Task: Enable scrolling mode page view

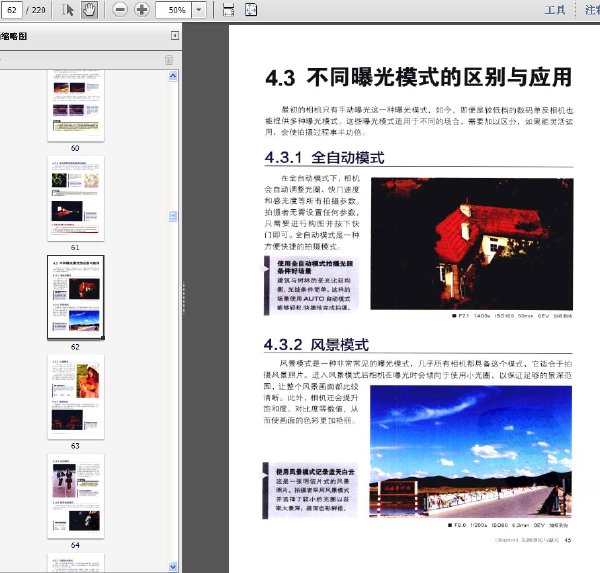Action: pyautogui.click(x=228, y=10)
